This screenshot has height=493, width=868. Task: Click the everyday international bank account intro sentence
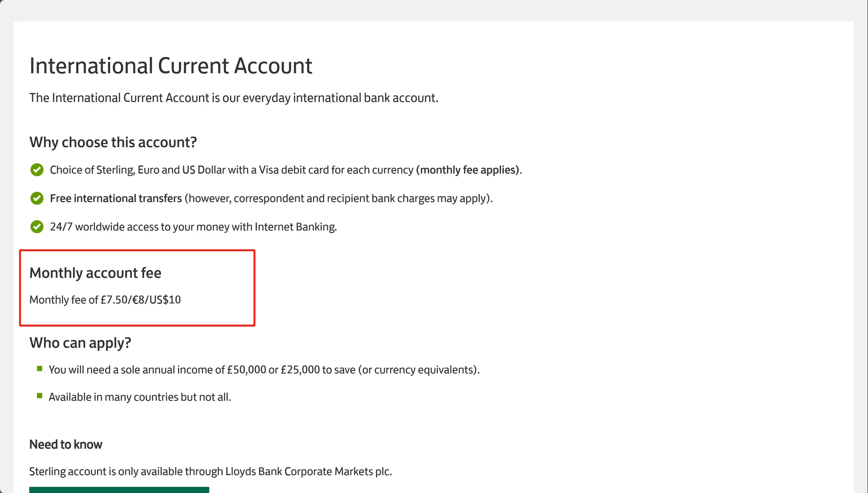coord(234,98)
